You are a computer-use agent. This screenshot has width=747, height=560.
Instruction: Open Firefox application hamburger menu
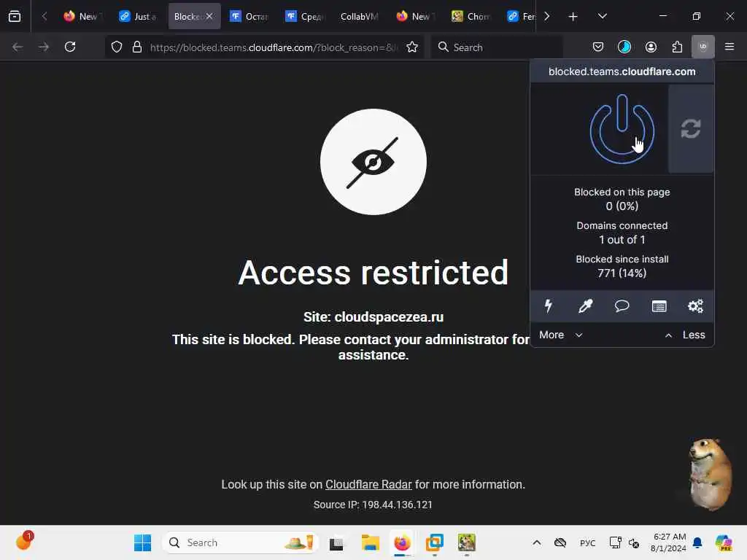point(729,47)
